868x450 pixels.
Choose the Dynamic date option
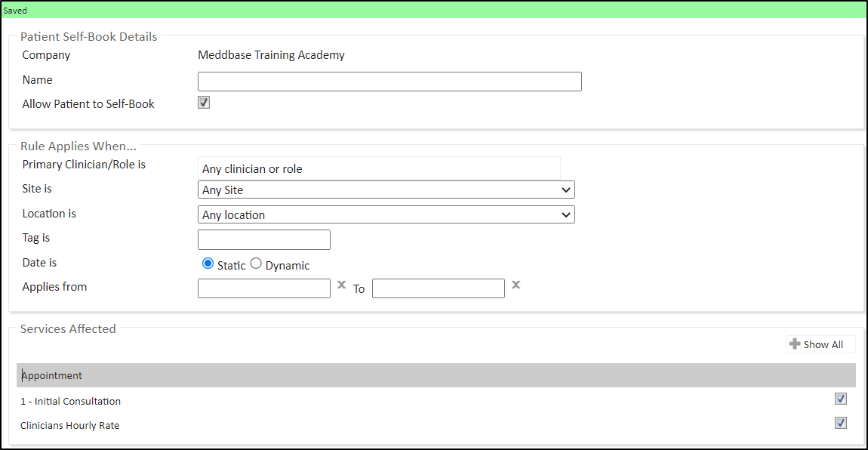256,264
